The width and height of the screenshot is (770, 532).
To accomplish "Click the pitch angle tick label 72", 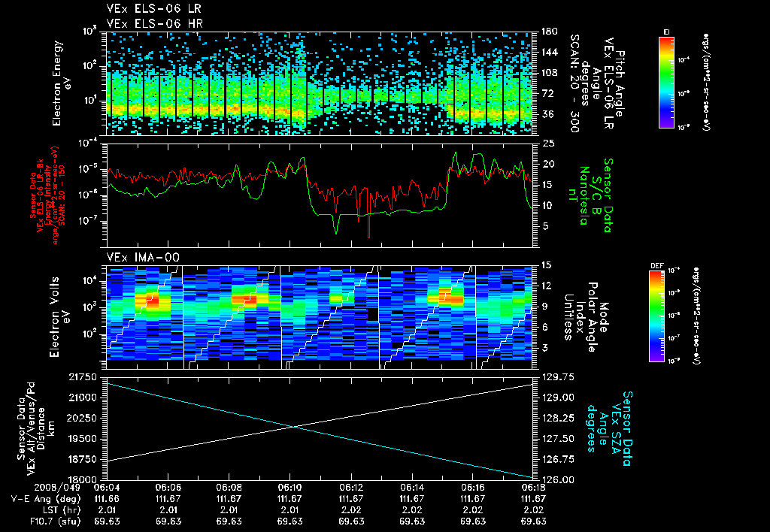I will coord(547,93).
